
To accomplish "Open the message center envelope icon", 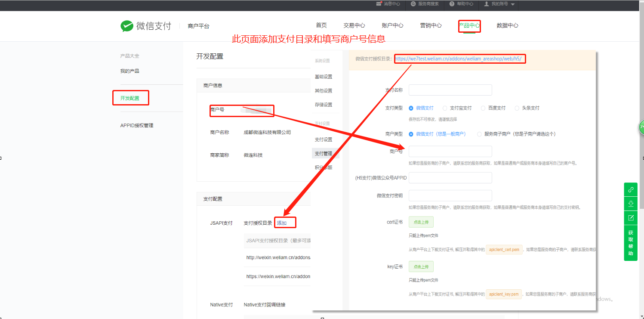I will (x=379, y=3).
